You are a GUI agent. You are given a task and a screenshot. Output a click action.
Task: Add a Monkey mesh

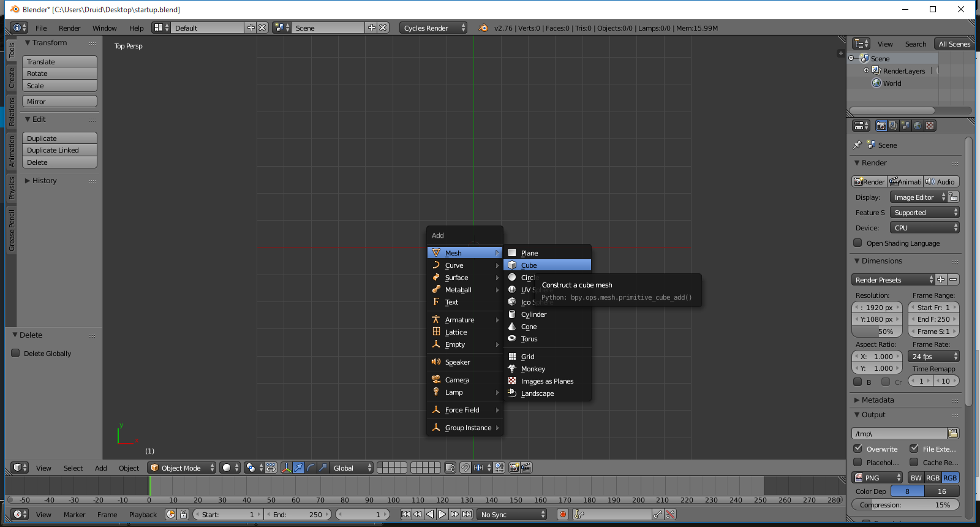(x=547, y=369)
